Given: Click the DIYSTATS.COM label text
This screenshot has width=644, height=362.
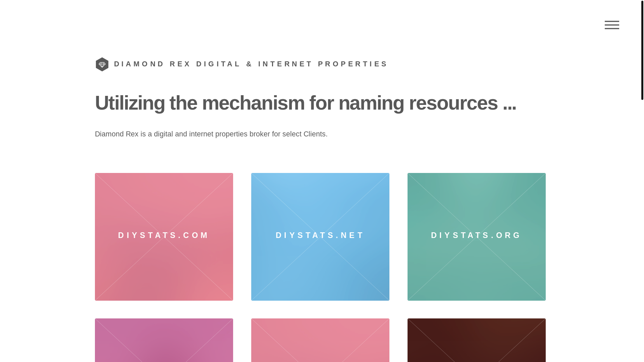Looking at the screenshot, I should point(164,235).
